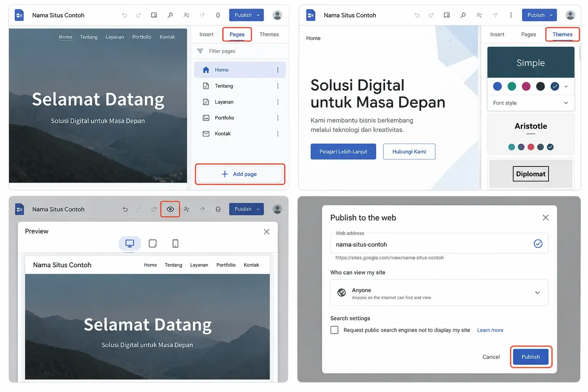Expand the Publish dropdown arrow in the Themes-tab editor
The height and width of the screenshot is (392, 588).
pyautogui.click(x=551, y=15)
